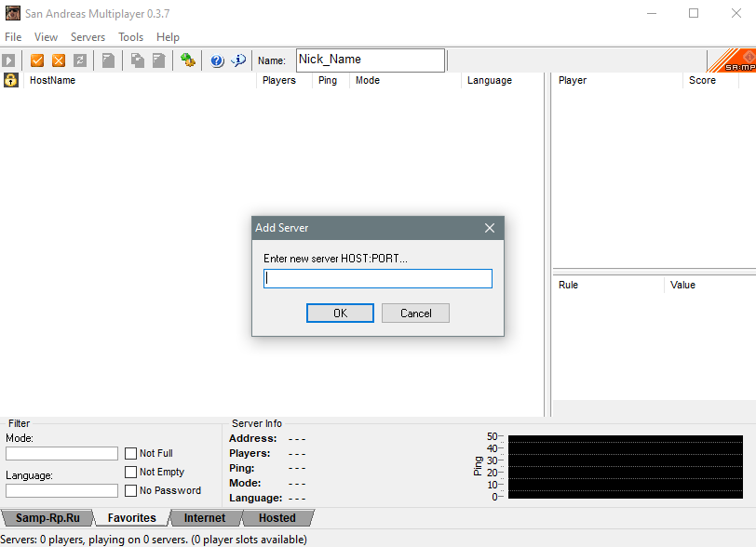
Task: Switch to the Samp-Rp.Ru tab
Action: tap(47, 518)
